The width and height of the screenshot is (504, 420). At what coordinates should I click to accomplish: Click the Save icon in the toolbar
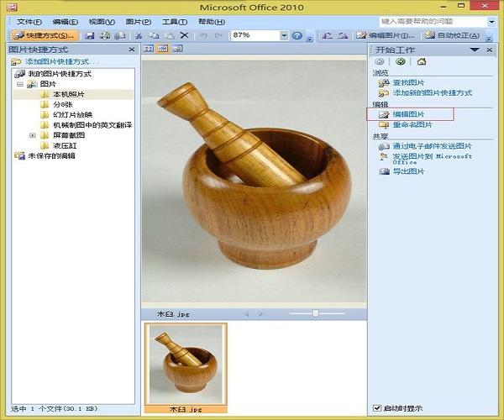[90, 35]
